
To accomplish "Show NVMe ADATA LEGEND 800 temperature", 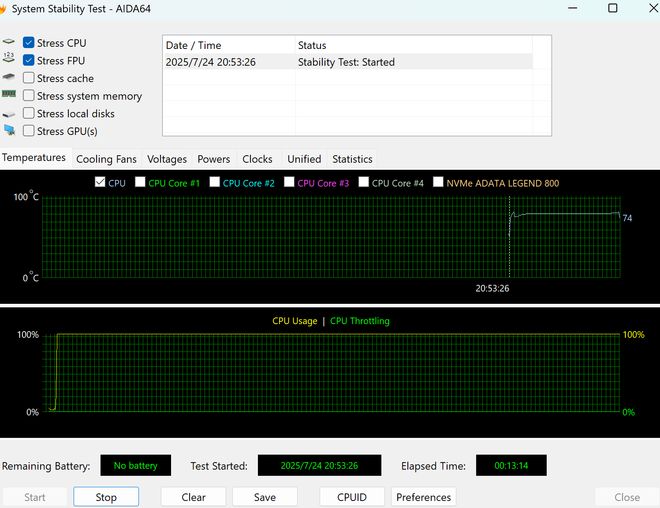I will tap(436, 183).
